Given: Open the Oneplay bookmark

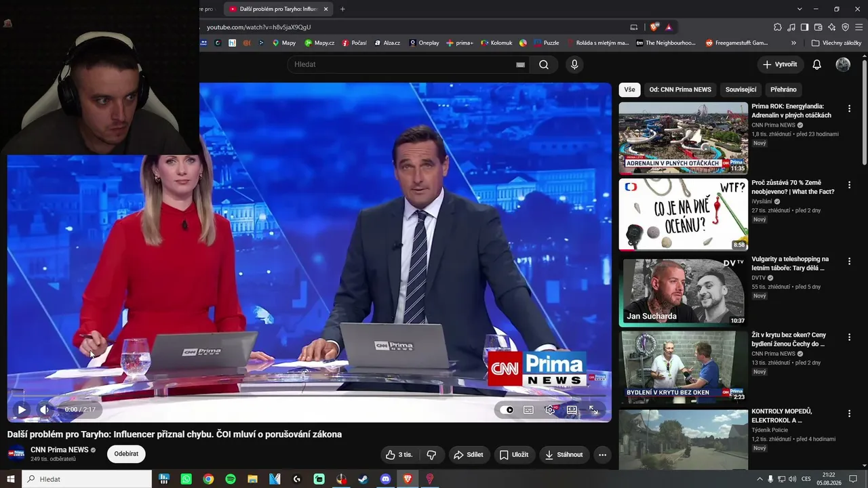Looking at the screenshot, I should (x=424, y=43).
